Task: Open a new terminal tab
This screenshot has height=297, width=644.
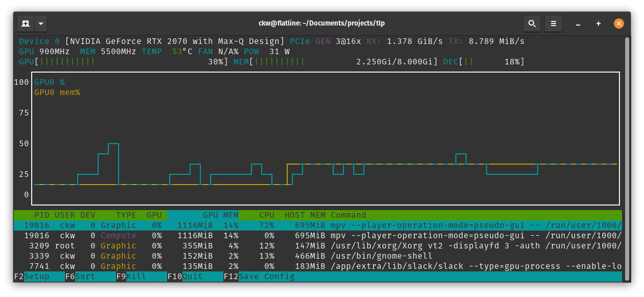Action: tap(26, 23)
